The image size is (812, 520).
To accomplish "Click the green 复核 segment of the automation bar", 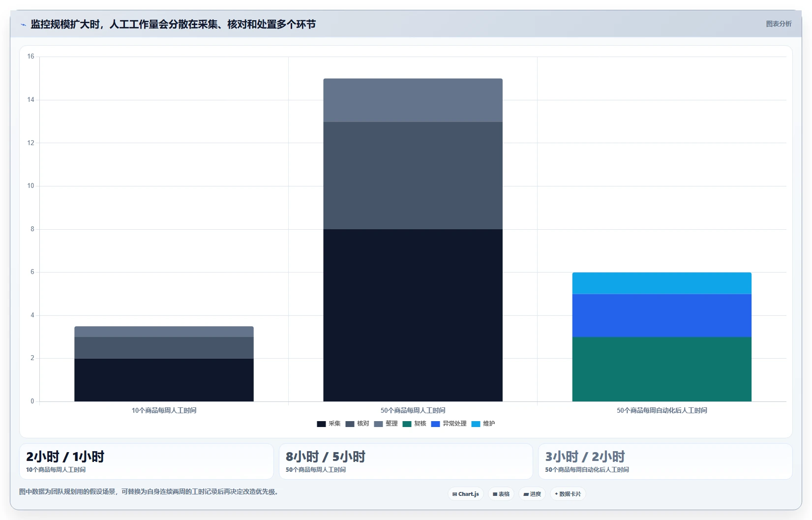I will point(662,369).
